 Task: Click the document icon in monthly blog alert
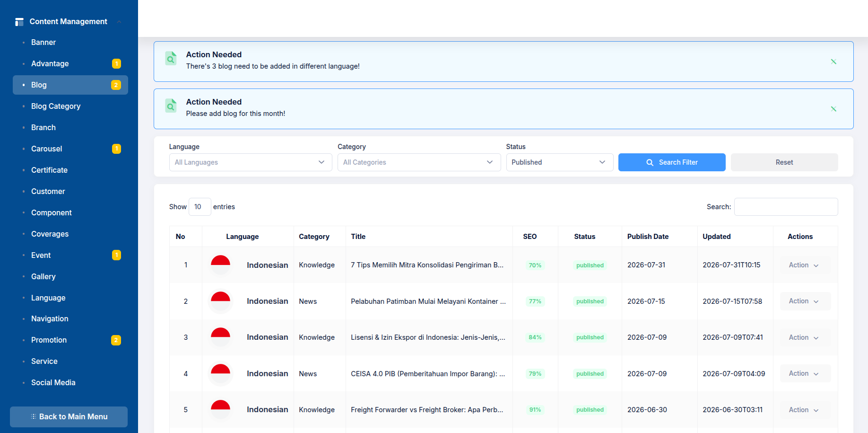pos(171,106)
